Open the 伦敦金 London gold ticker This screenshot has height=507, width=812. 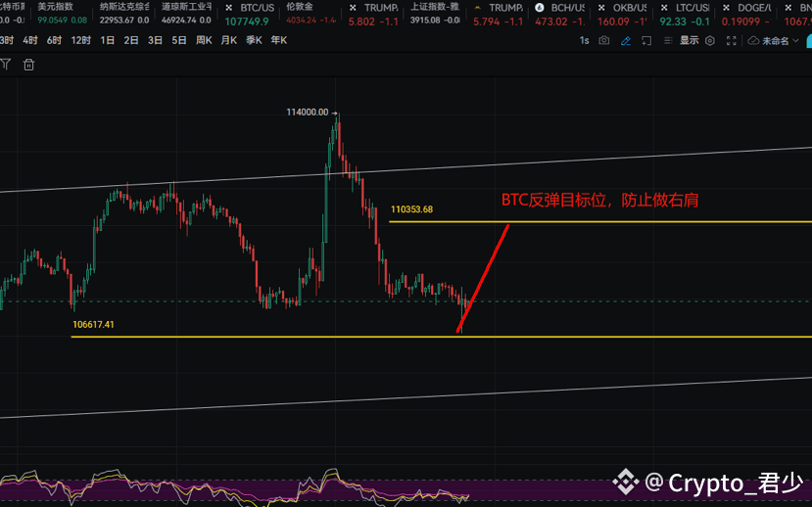[x=310, y=14]
